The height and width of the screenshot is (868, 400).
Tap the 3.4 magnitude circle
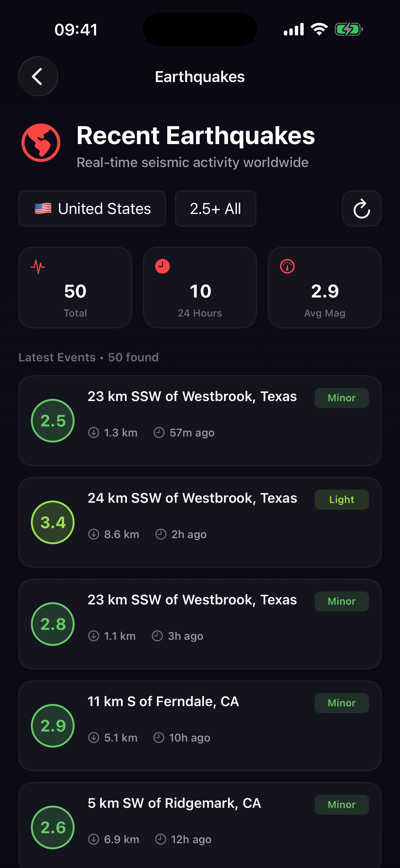(x=53, y=522)
